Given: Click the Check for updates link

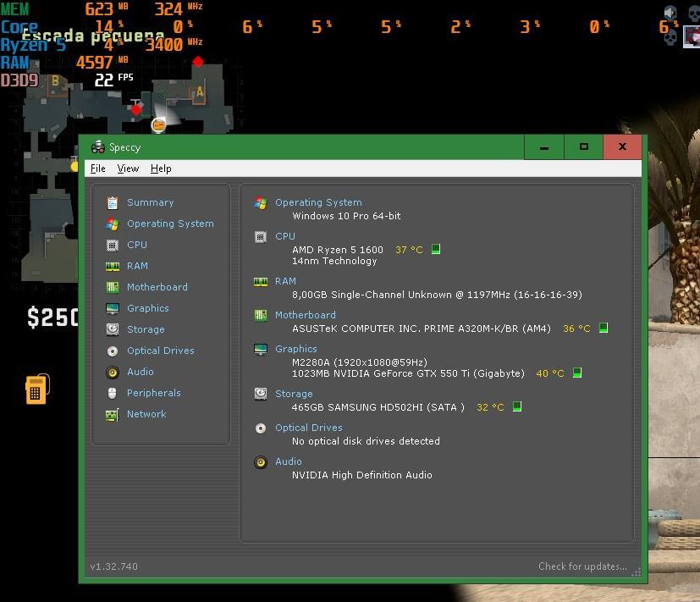Looking at the screenshot, I should tap(582, 566).
